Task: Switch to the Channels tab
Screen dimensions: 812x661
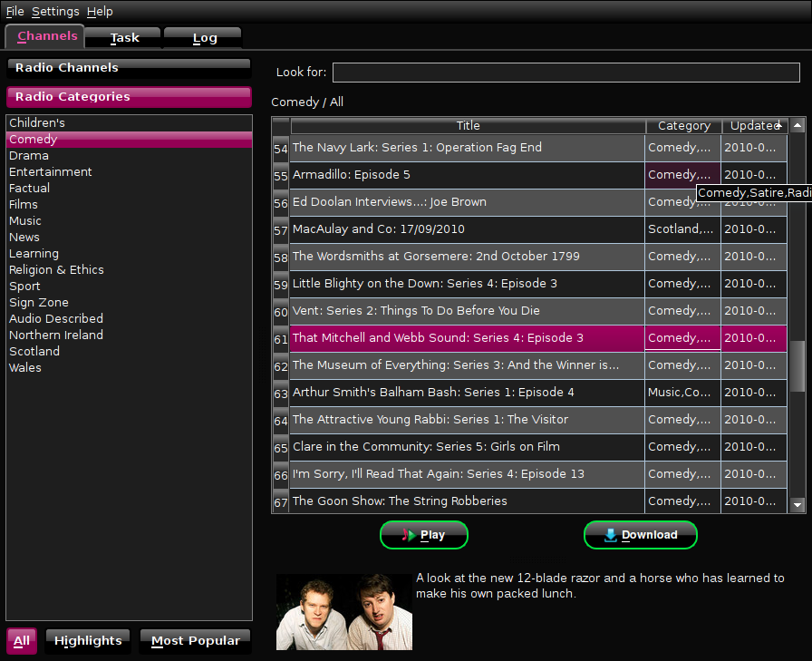Action: coord(45,36)
